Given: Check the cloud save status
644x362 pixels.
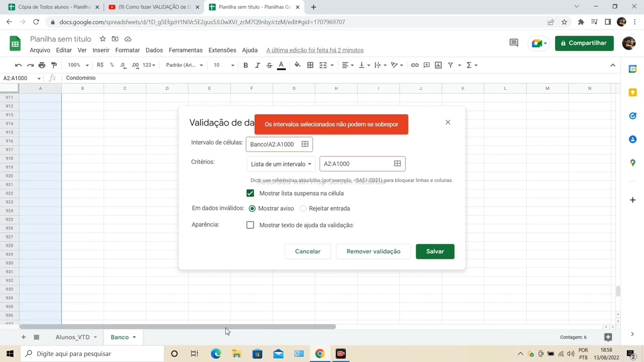Looking at the screenshot, I should click(x=128, y=39).
